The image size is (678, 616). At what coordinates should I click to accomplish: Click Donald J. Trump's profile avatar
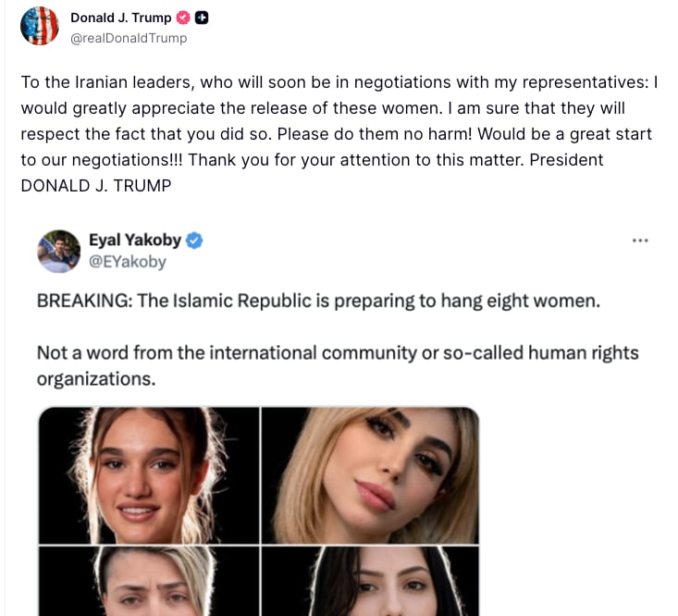pos(40,26)
